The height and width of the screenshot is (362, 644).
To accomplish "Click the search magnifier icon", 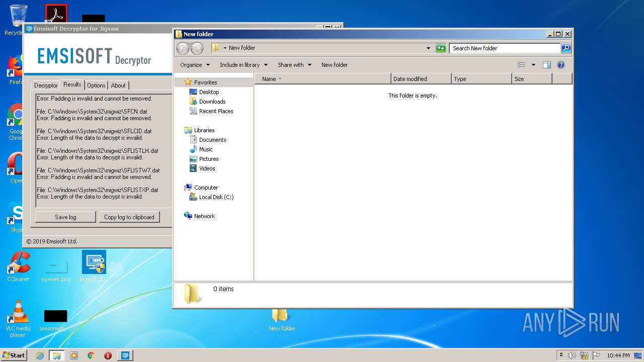I will click(566, 48).
